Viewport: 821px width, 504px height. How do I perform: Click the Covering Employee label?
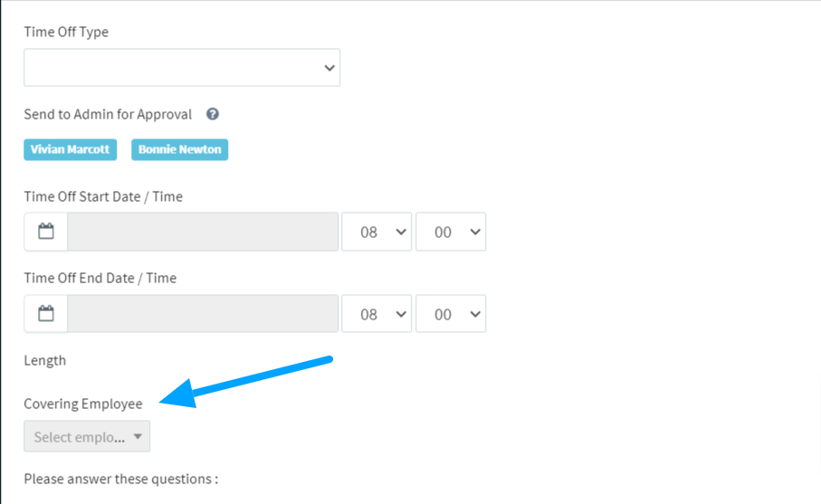83,404
